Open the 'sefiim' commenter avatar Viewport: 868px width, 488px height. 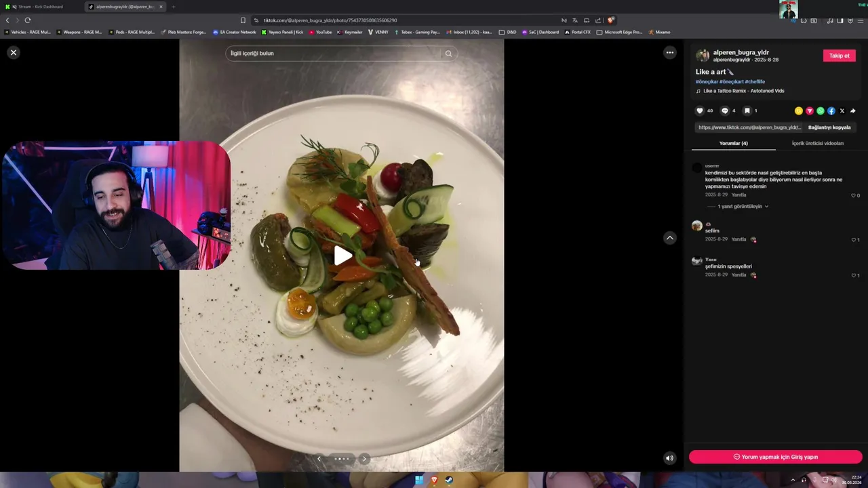[696, 226]
